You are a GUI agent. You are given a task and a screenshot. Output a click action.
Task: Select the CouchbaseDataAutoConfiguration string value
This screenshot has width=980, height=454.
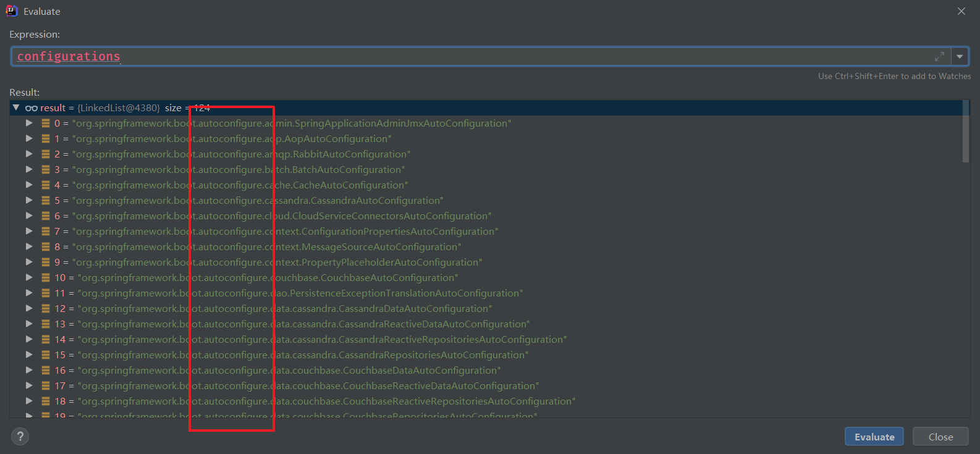tap(289, 371)
